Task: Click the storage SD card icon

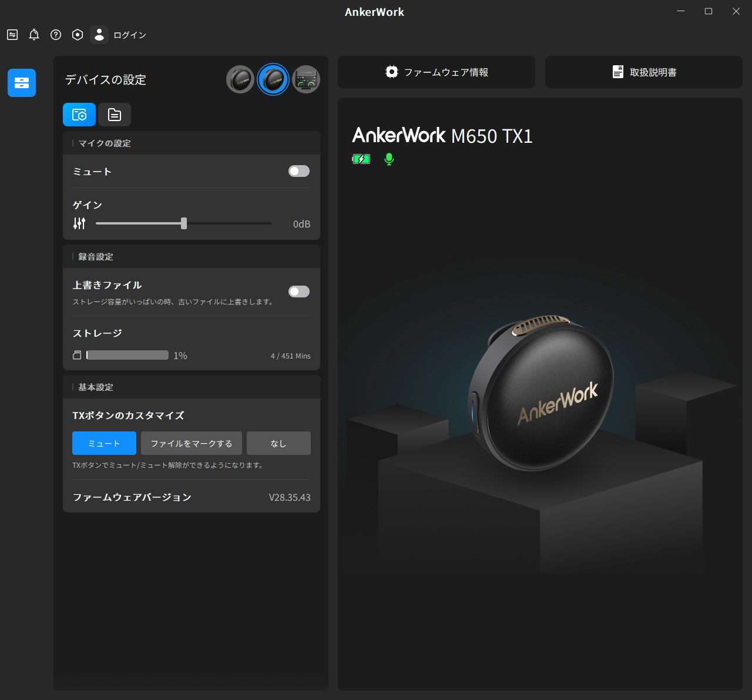Action: tap(76, 355)
